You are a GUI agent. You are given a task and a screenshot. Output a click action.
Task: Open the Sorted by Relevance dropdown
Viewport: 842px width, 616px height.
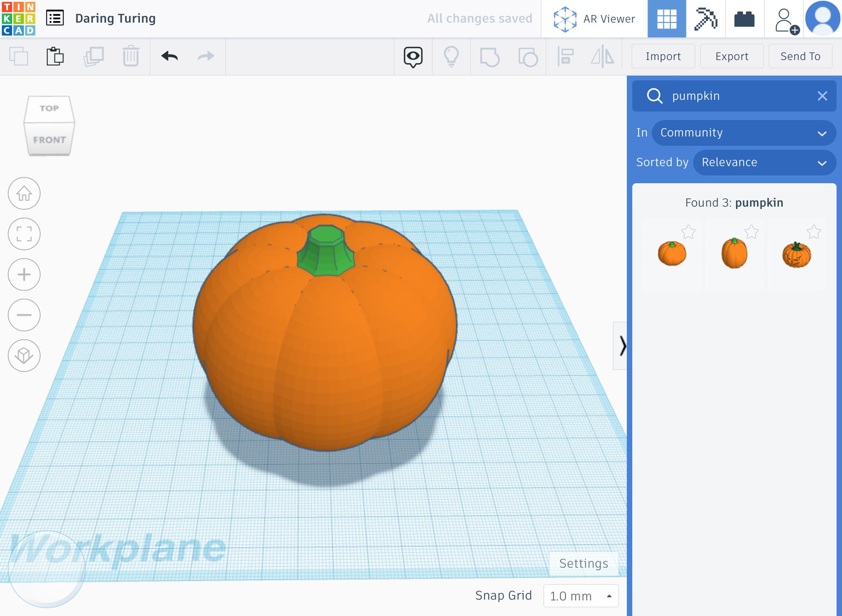[x=764, y=162]
